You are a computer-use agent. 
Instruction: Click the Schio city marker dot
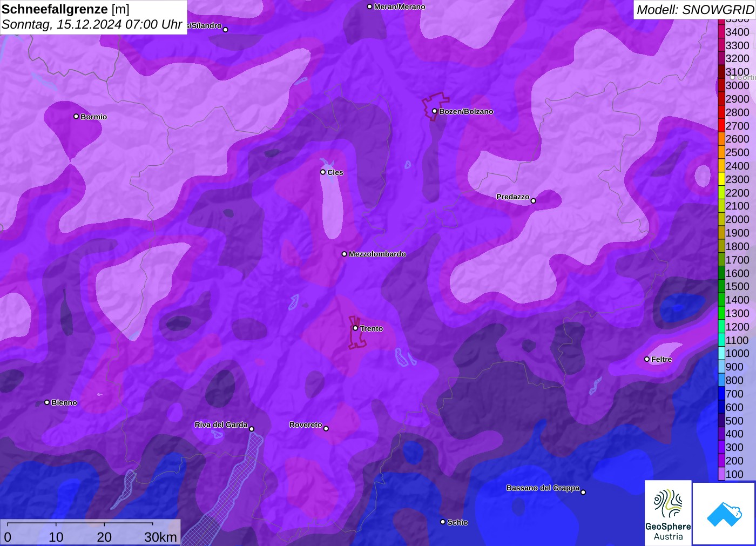point(443,522)
